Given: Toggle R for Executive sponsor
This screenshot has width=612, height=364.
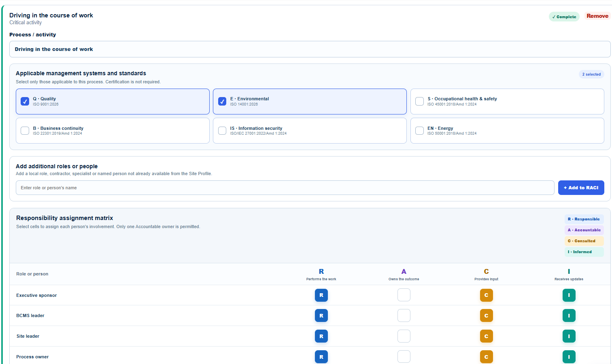Looking at the screenshot, I should pyautogui.click(x=321, y=295).
